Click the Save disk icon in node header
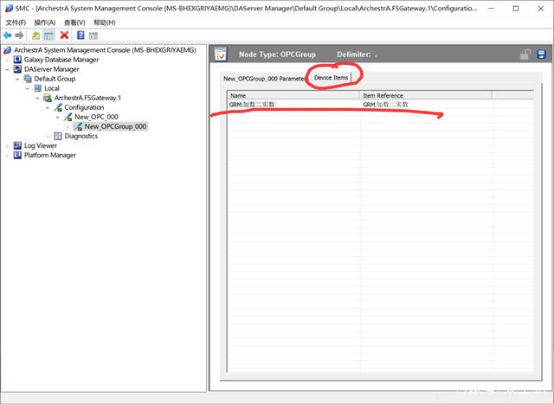The width and height of the screenshot is (554, 404). 541,54
